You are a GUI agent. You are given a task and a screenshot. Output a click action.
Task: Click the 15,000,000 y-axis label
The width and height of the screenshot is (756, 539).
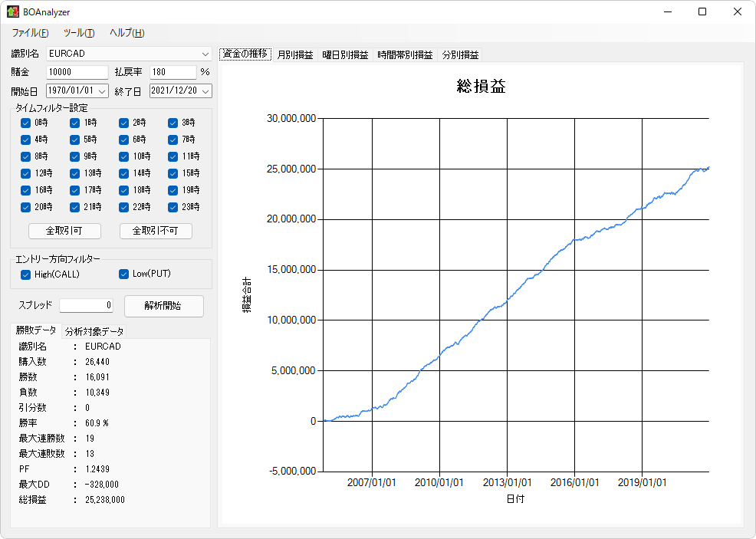pos(291,270)
